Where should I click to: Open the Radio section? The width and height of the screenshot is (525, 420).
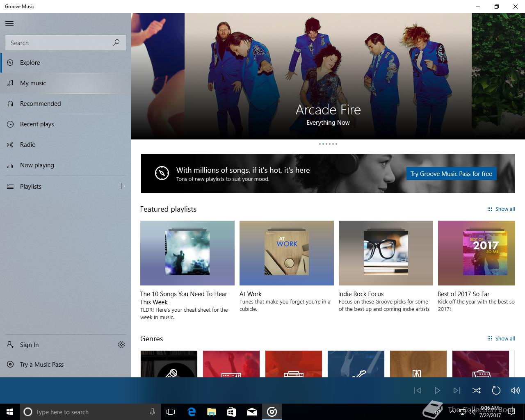(x=66, y=145)
